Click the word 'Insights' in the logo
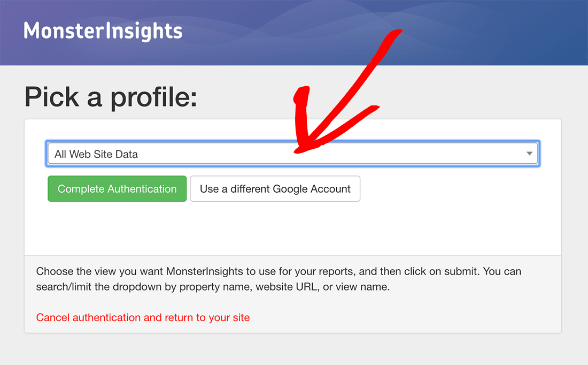 click(144, 31)
